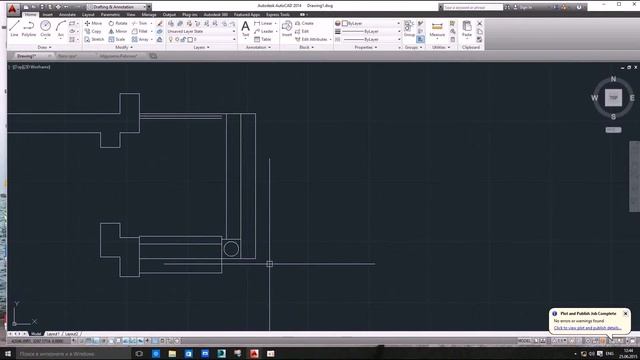This screenshot has height=360, width=640.
Task: Switch to the Output ribbon tab
Action: click(x=169, y=15)
